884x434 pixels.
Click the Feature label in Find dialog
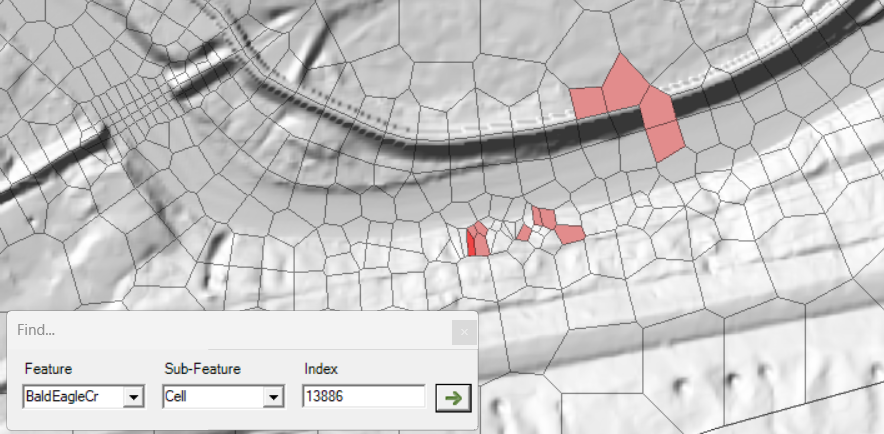click(48, 369)
